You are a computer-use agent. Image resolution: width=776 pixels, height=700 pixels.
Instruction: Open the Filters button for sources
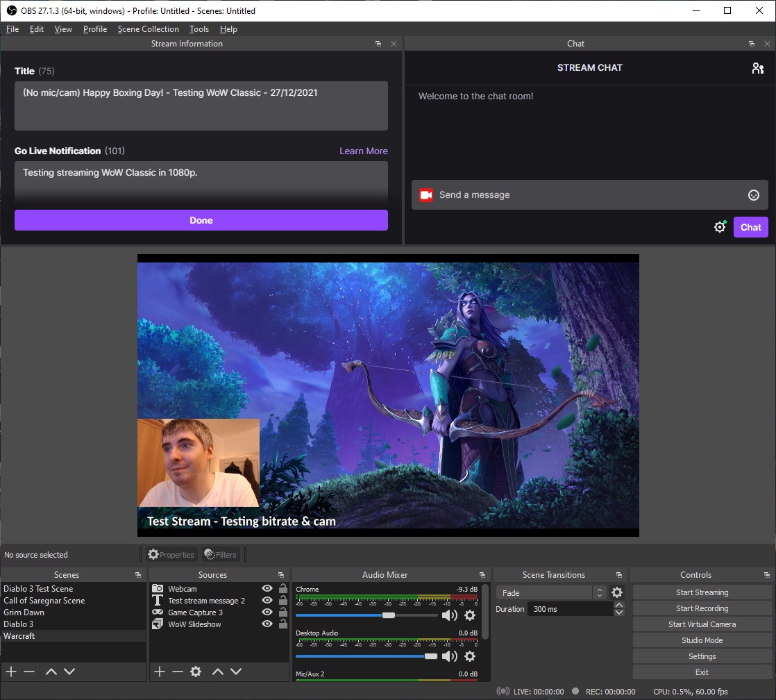221,554
